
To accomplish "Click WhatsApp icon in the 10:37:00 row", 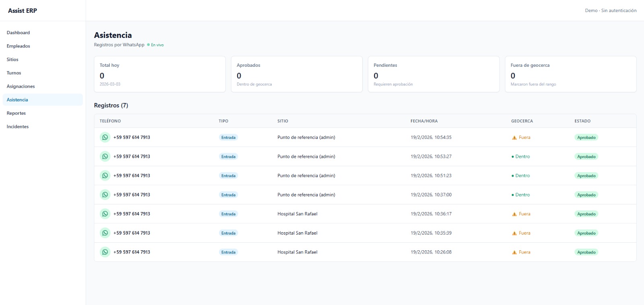I will click(105, 195).
